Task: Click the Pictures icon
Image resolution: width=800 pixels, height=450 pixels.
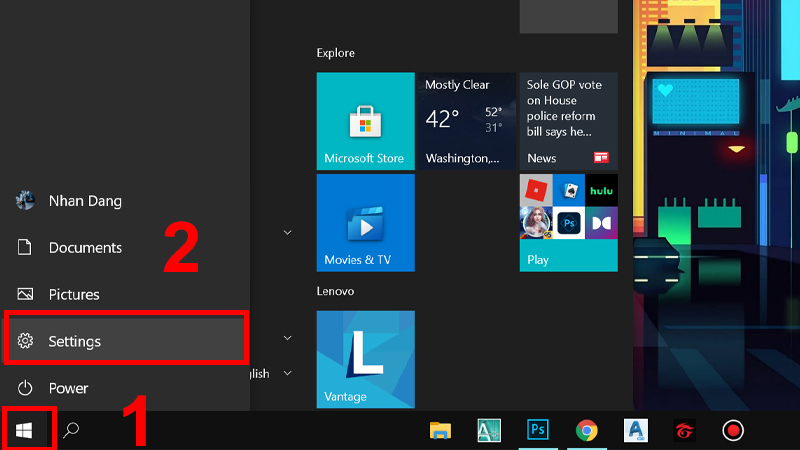Action: tap(25, 294)
